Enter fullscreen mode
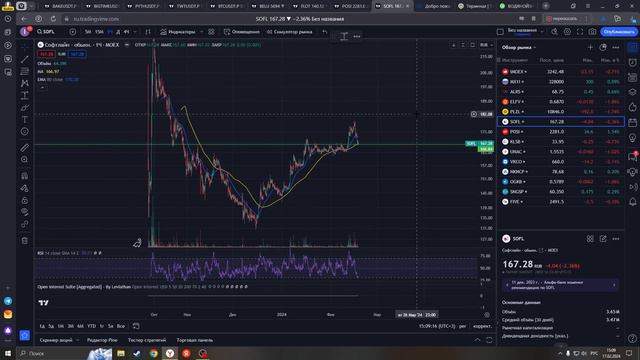 point(580,31)
